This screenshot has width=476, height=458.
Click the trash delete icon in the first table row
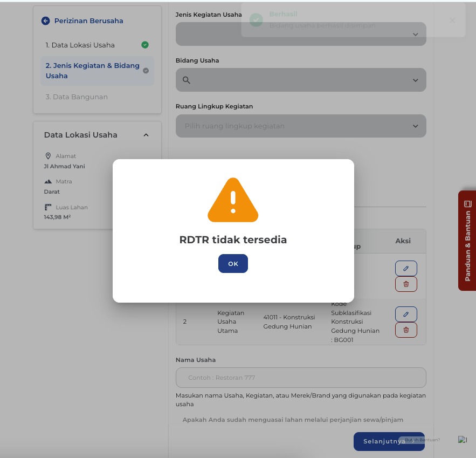406,284
